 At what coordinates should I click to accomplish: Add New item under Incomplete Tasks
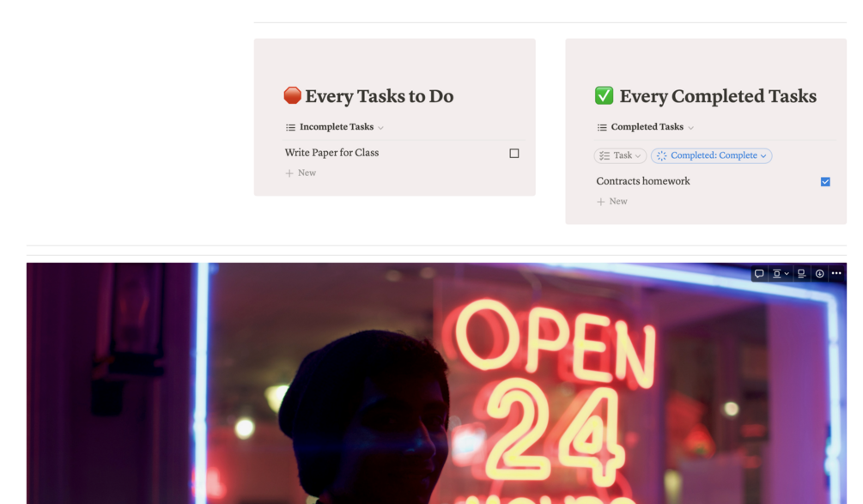[301, 173]
